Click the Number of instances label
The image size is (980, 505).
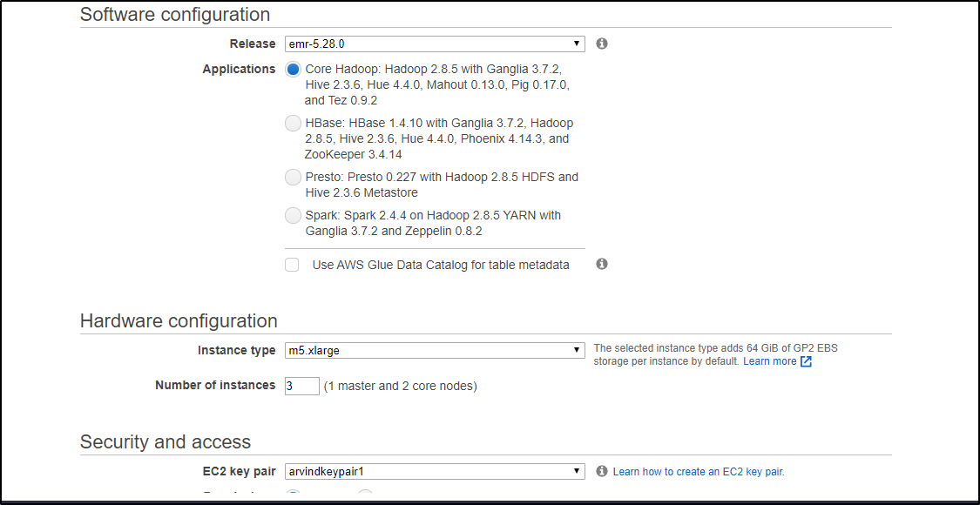click(215, 385)
